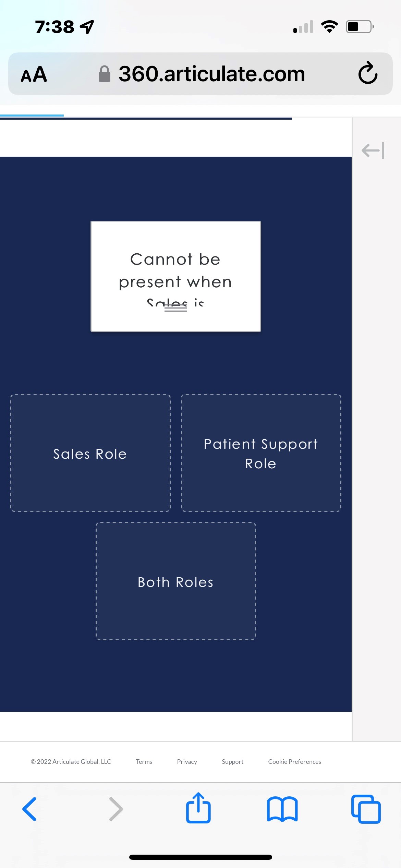This screenshot has width=401, height=868.
Task: Select the Sales Role drop zone
Action: click(x=90, y=453)
